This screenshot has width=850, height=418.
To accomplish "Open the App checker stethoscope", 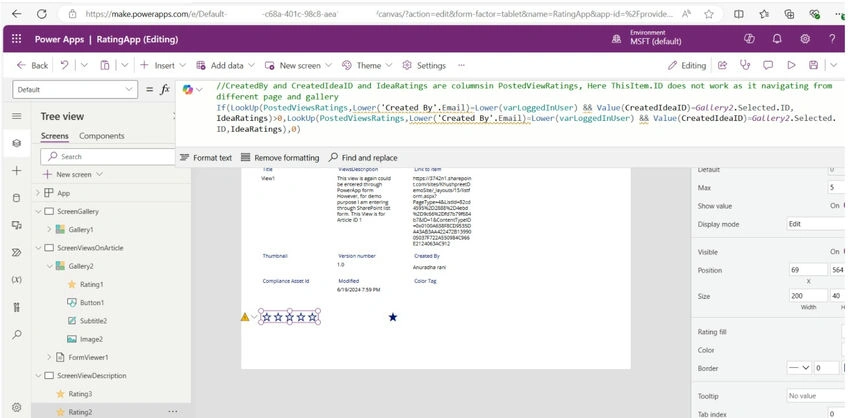I will click(745, 65).
